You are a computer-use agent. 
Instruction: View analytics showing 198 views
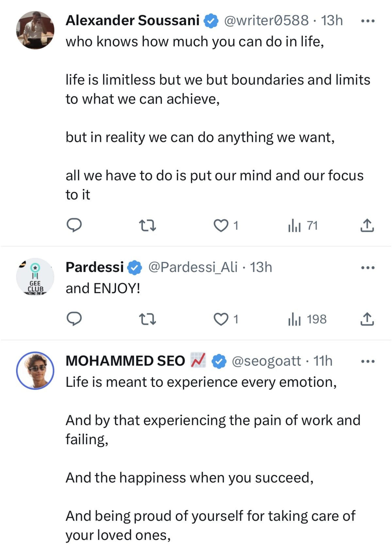[307, 319]
